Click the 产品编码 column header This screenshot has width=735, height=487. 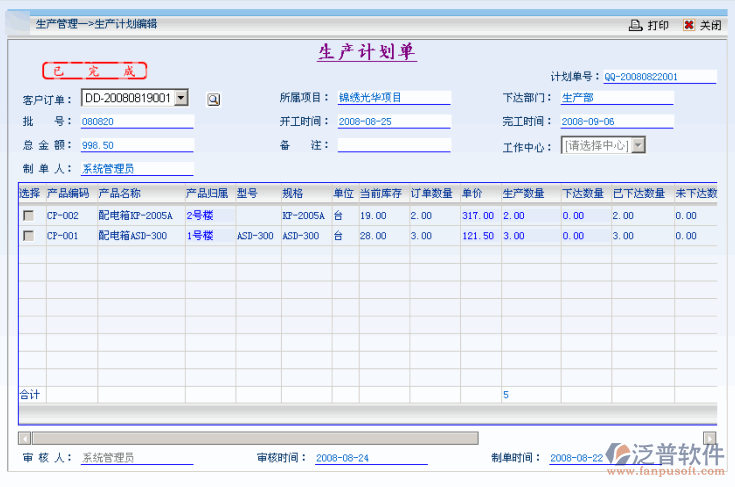[x=68, y=192]
